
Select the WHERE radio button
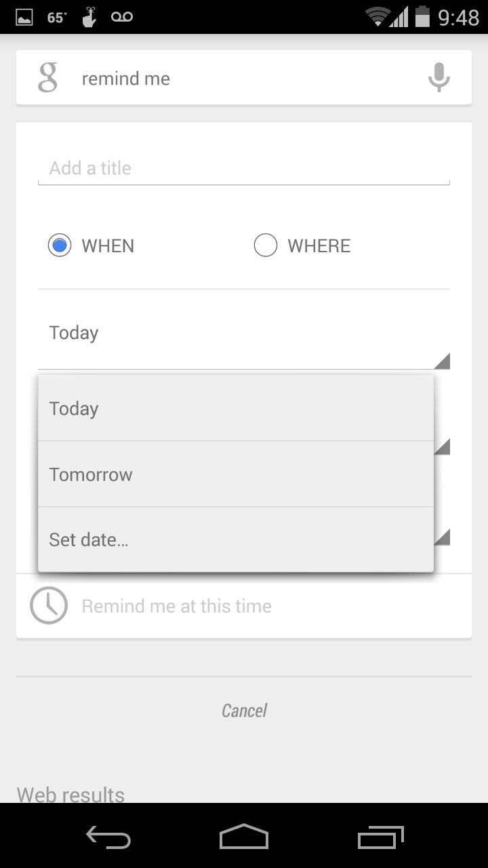(x=266, y=245)
